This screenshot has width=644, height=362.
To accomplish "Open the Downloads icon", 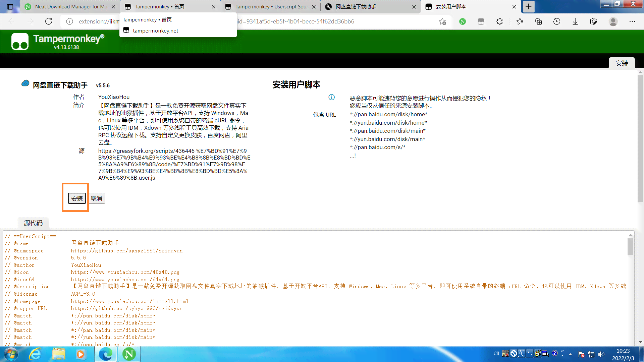I will (x=575, y=21).
